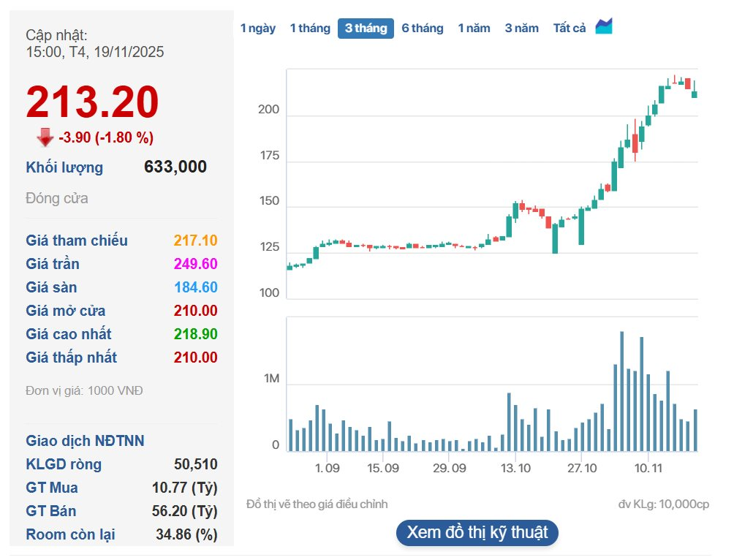This screenshot has width=734, height=560.
Task: Switch chart to 1 năm view
Action: [x=474, y=29]
